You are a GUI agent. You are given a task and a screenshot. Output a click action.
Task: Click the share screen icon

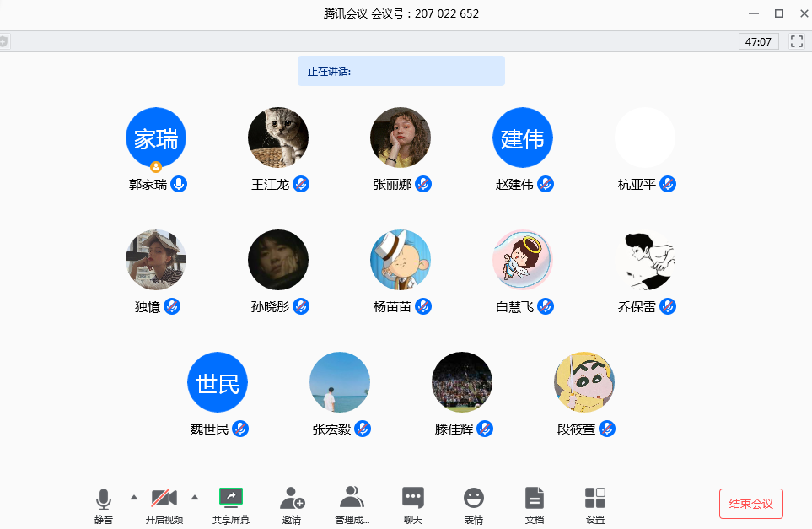point(230,498)
